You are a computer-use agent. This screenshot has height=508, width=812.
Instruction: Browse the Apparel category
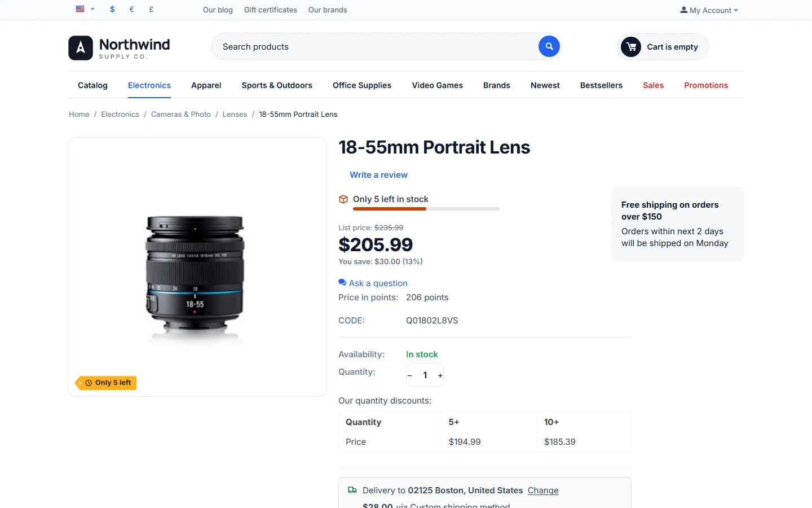click(206, 85)
